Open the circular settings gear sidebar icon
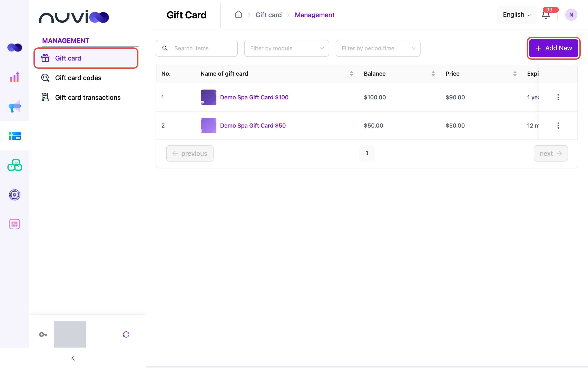 click(x=14, y=195)
